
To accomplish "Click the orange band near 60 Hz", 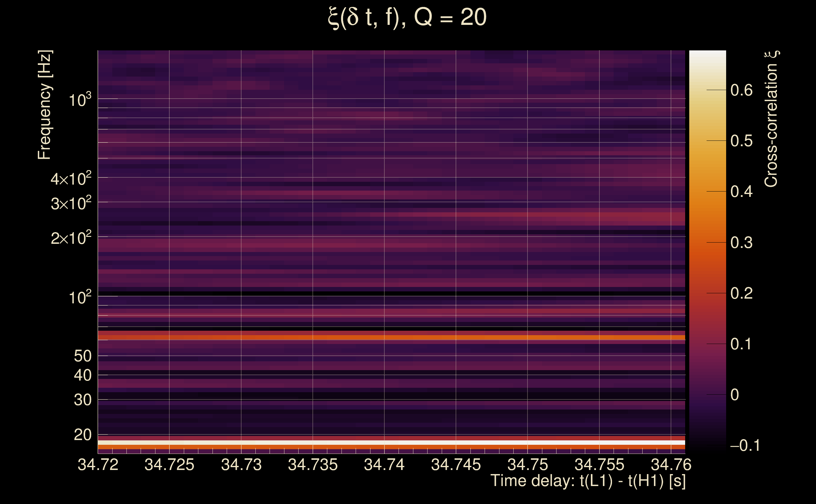I will pyautogui.click(x=391, y=338).
